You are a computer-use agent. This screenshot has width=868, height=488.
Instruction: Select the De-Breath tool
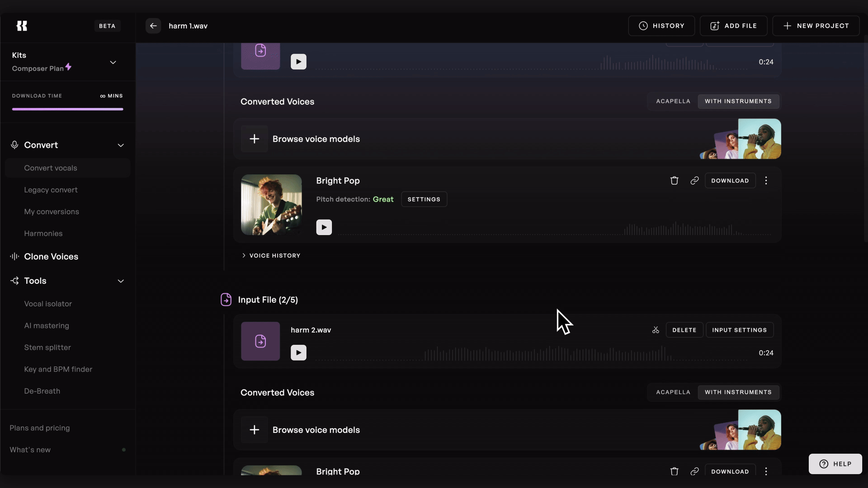(42, 391)
